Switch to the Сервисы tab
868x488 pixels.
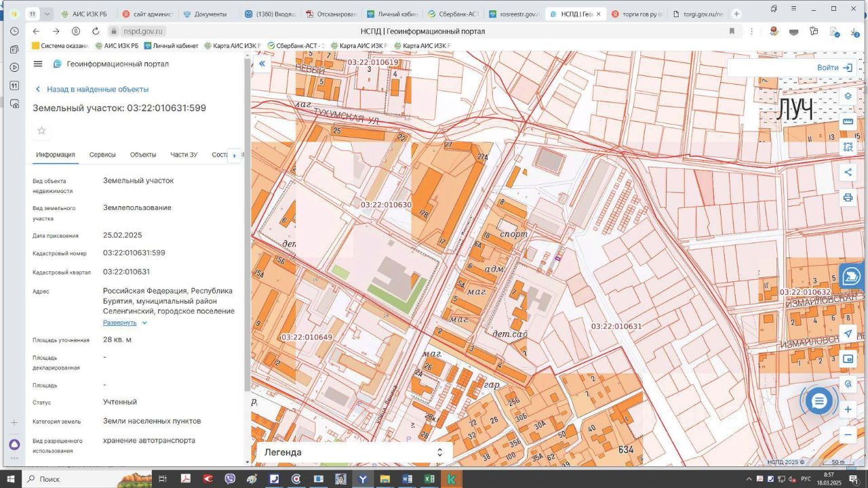point(102,155)
